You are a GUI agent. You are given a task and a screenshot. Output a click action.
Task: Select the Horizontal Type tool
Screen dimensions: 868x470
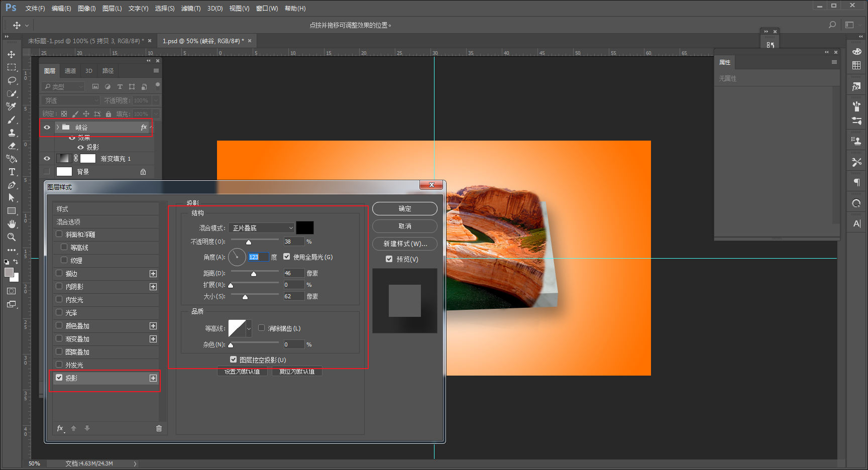[12, 172]
